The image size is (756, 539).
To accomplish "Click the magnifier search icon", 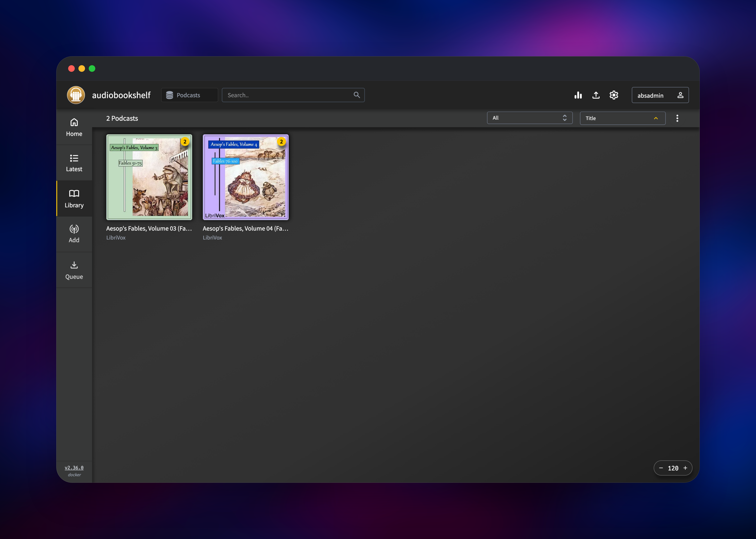I will (357, 95).
